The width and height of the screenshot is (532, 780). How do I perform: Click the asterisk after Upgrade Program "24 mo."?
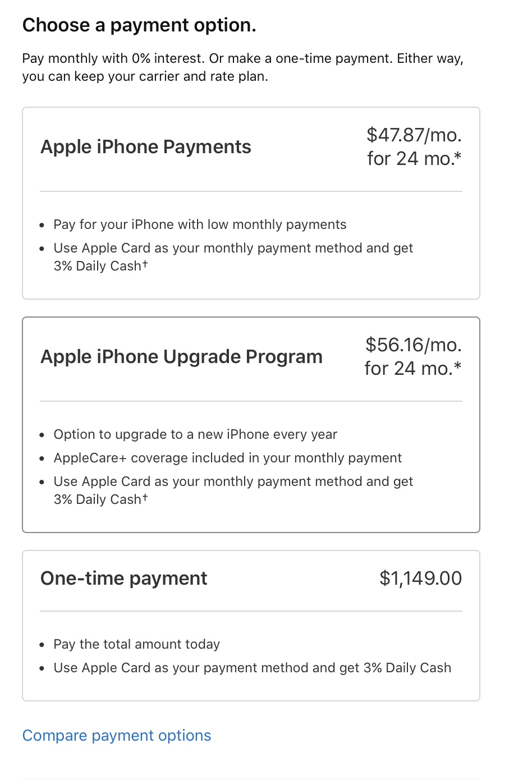458,366
